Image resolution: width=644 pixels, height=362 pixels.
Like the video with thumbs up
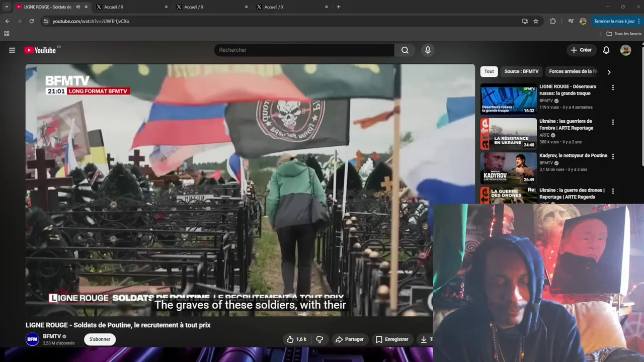click(x=296, y=339)
